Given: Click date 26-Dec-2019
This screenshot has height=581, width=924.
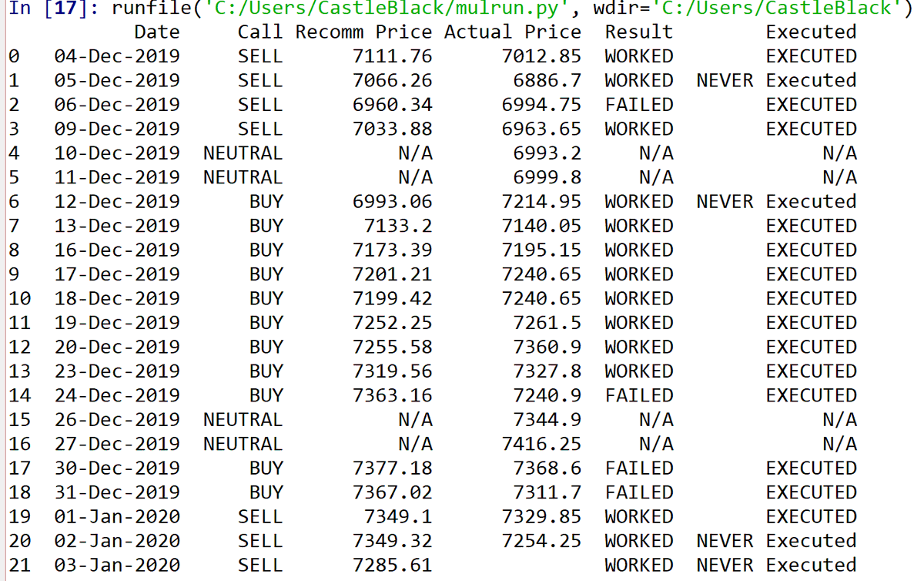Looking at the screenshot, I should tap(117, 420).
